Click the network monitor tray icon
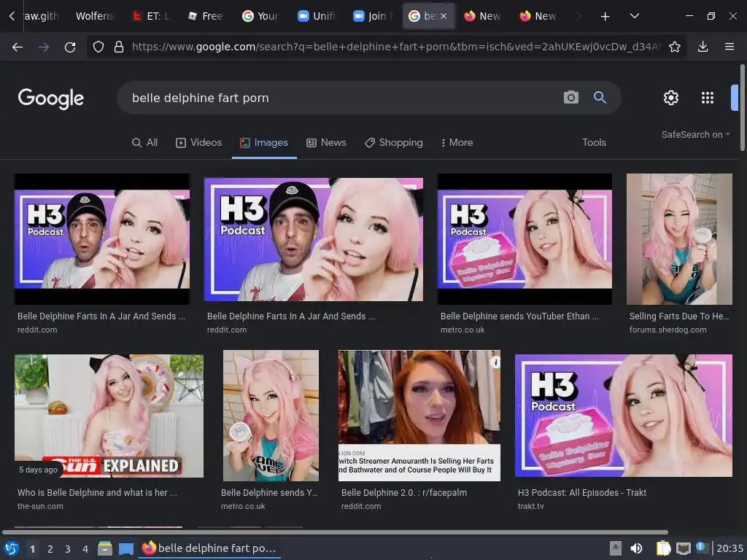The height and width of the screenshot is (560, 747). click(683, 548)
